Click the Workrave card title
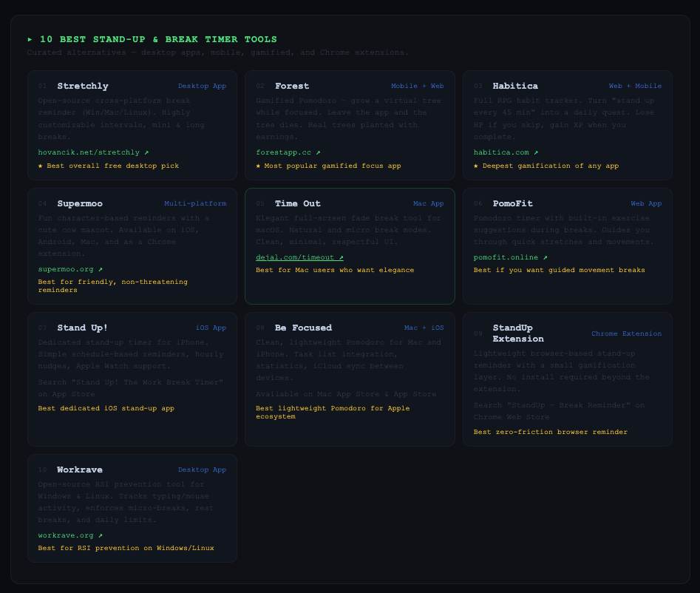This screenshot has height=593, width=700. (80, 470)
